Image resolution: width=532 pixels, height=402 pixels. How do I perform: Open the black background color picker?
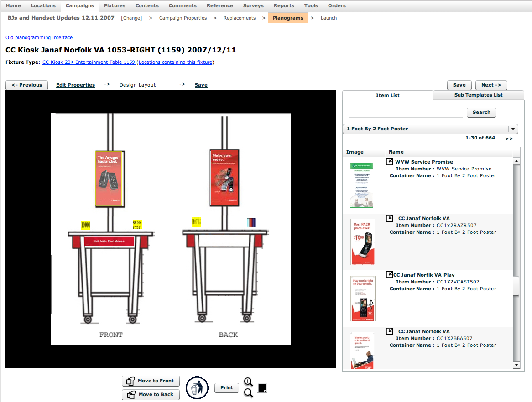tap(262, 388)
